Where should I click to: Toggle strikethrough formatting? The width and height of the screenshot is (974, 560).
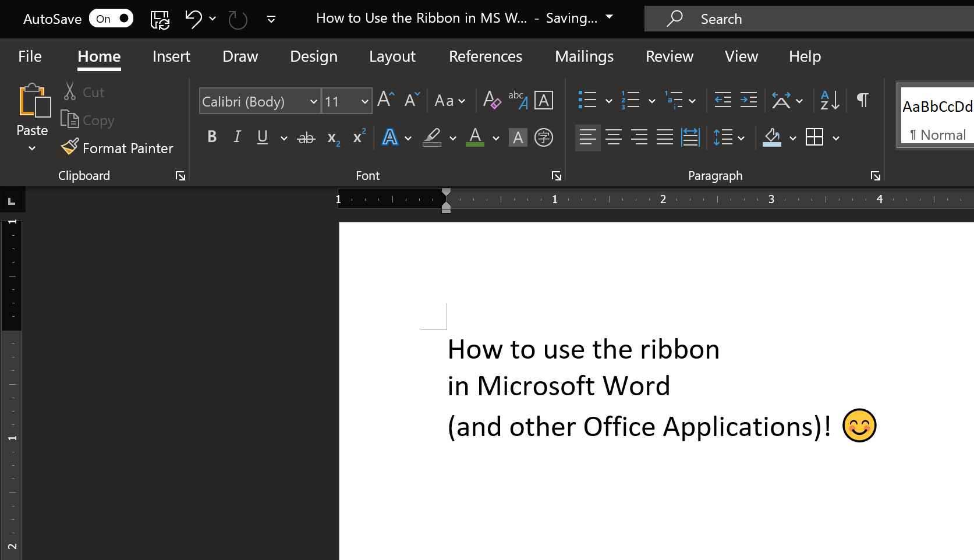(306, 138)
